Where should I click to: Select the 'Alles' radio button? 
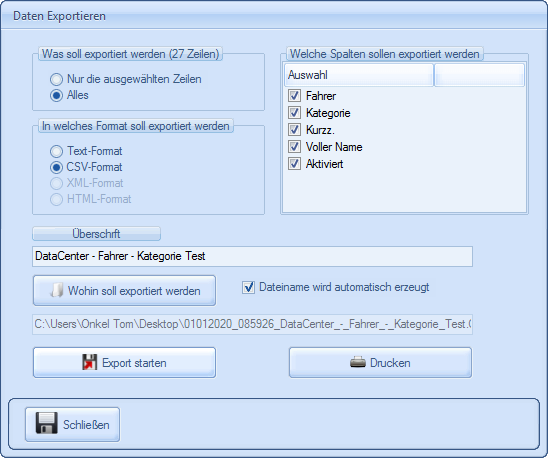pyautogui.click(x=56, y=95)
